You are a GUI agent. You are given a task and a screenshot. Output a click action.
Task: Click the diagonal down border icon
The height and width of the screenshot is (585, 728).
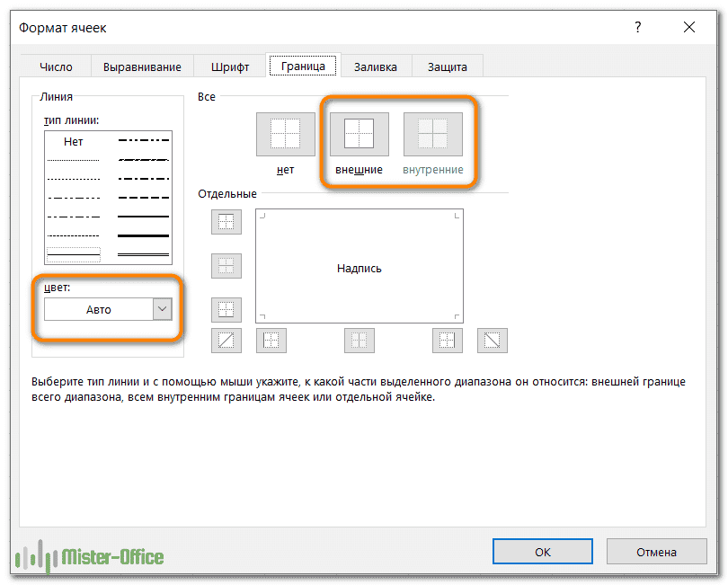pyautogui.click(x=493, y=341)
